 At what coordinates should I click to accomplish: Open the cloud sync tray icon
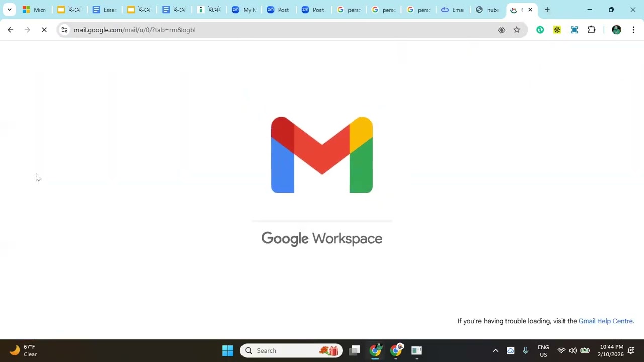coord(511,350)
